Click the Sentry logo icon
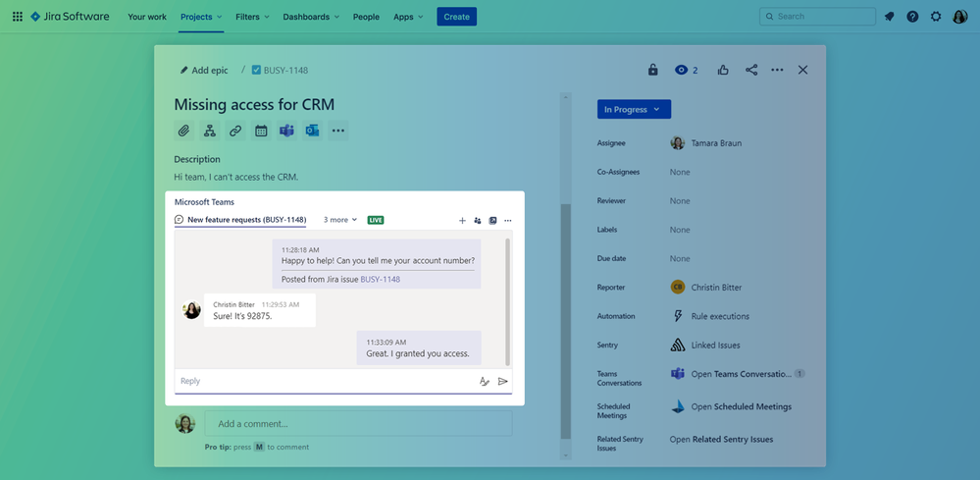The width and height of the screenshot is (980, 480). [678, 345]
